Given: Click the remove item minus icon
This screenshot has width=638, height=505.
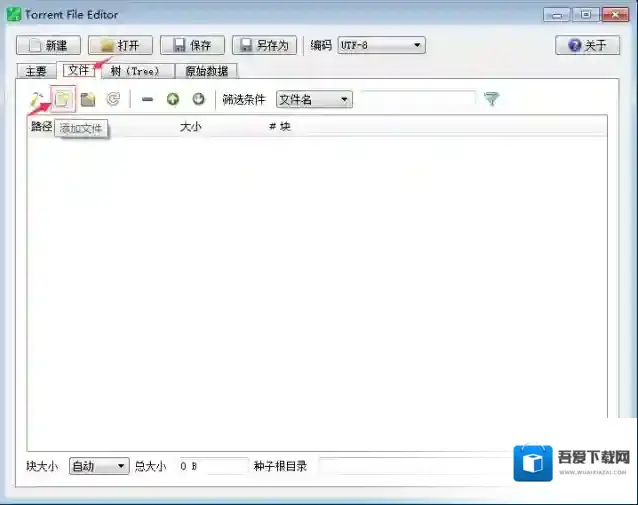Looking at the screenshot, I should coord(147,99).
